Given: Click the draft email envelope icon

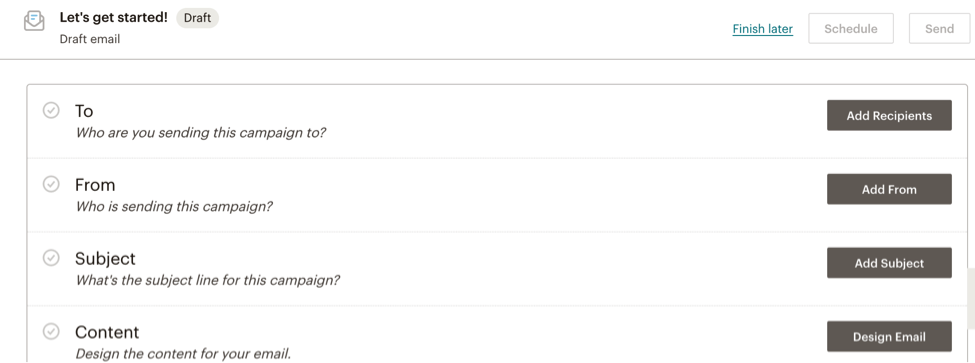Looking at the screenshot, I should [x=34, y=21].
